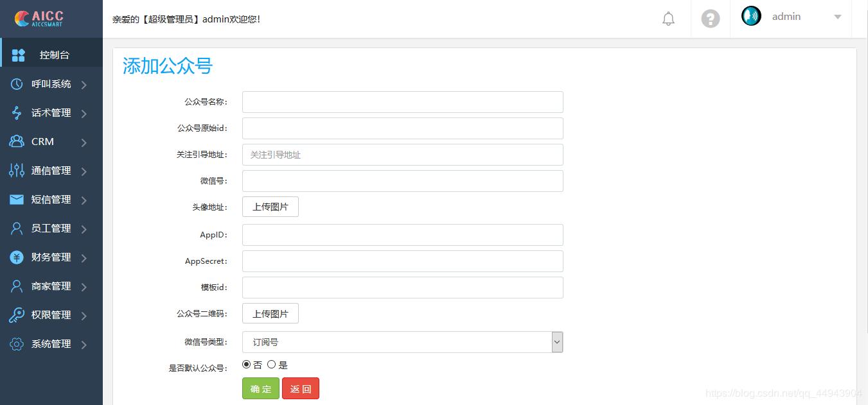Select the 否 radio button
868x405 pixels.
coord(247,365)
